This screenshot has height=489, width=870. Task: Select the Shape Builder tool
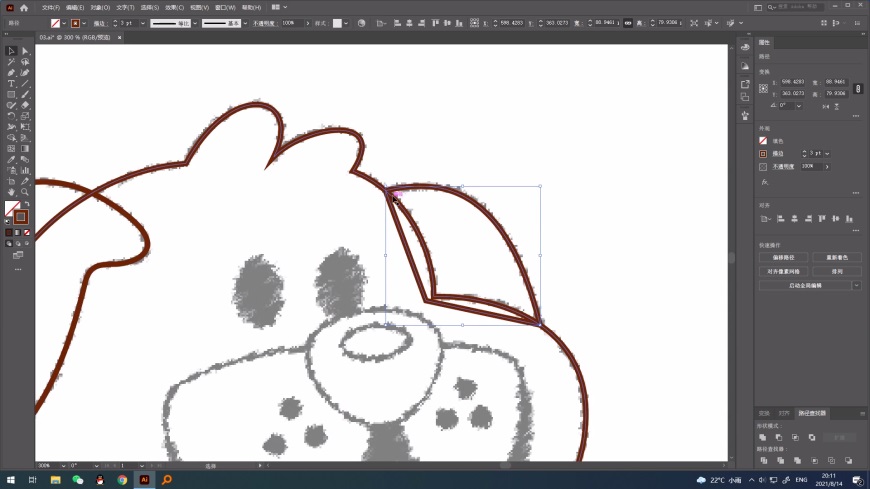(x=11, y=138)
